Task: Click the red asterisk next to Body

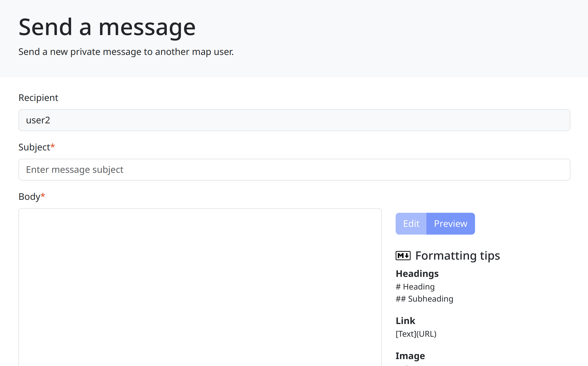Action: [43, 196]
